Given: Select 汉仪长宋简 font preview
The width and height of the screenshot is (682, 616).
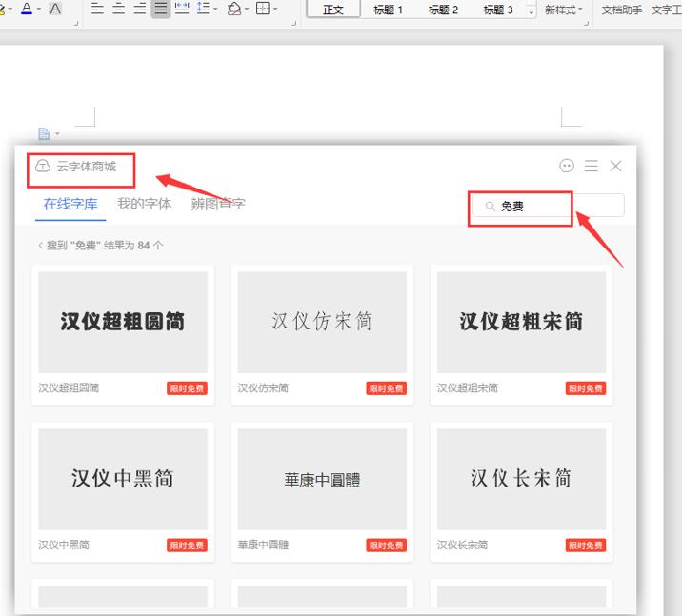Looking at the screenshot, I should [521, 479].
